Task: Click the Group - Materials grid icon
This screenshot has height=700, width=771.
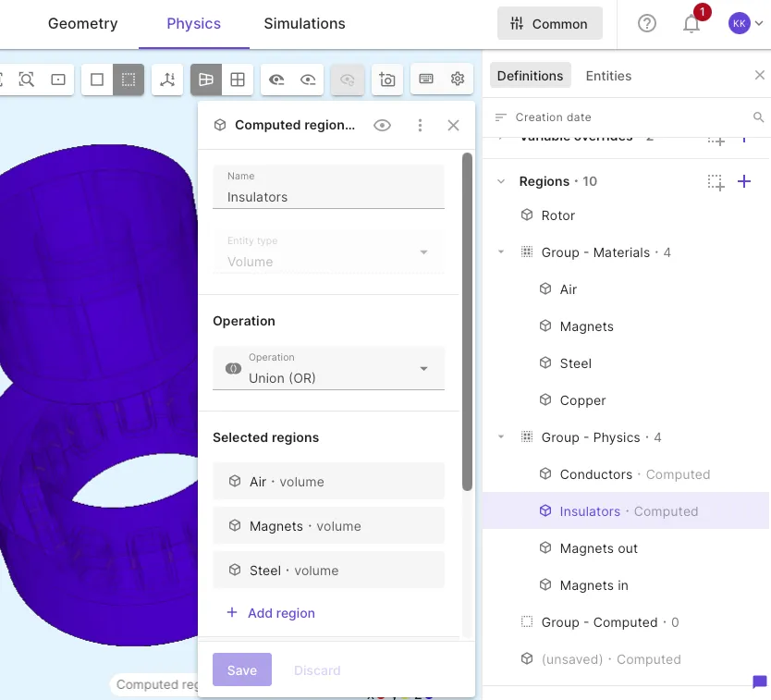Action: click(x=527, y=252)
